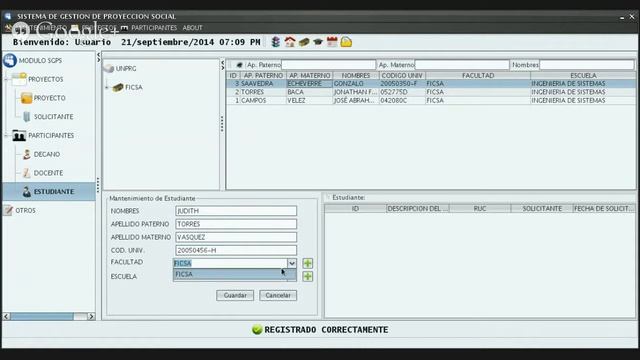The image size is (640, 360).
Task: Click FECHA DE SOLICIT... column header
Action: click(604, 209)
